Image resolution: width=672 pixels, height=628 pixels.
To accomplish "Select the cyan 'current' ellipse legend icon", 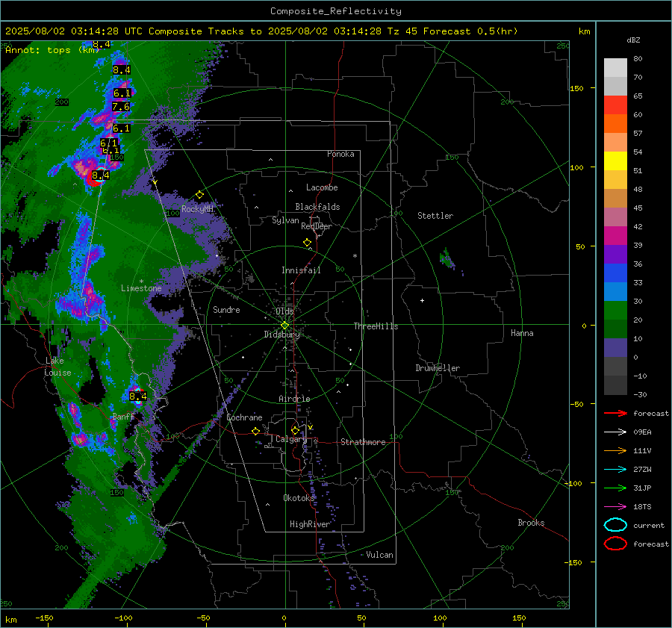I will [615, 525].
